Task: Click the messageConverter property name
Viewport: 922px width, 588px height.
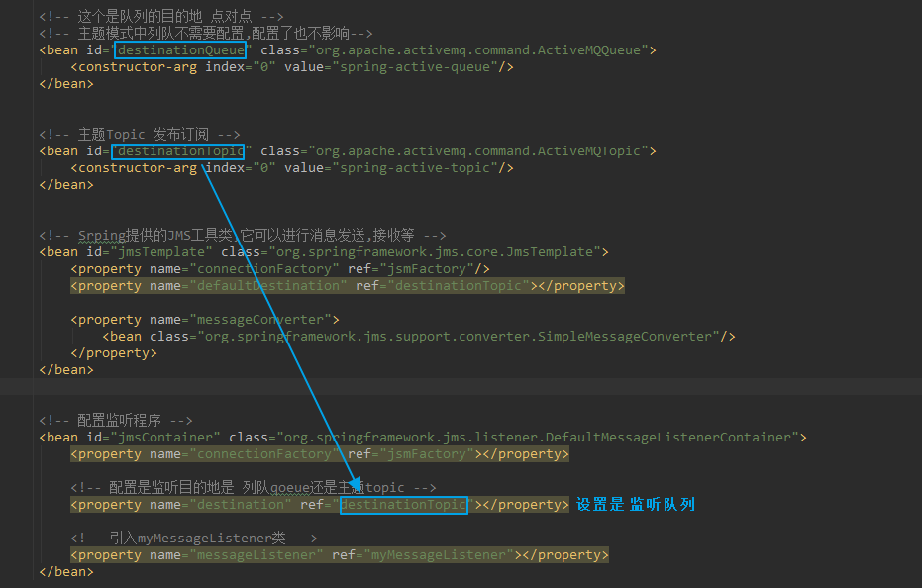Action: pos(259,320)
